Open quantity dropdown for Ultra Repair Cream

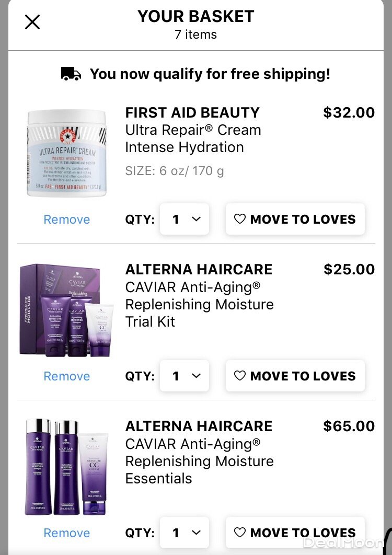click(185, 219)
